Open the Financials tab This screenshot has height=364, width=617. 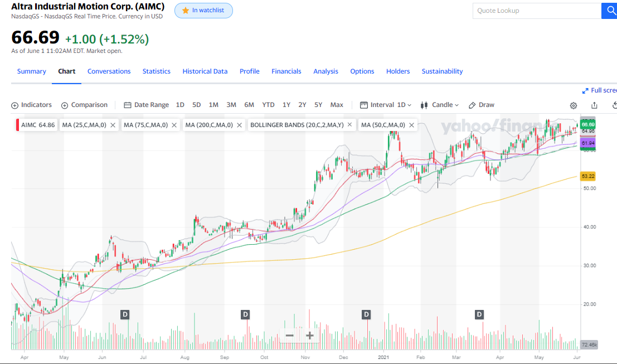(x=286, y=71)
